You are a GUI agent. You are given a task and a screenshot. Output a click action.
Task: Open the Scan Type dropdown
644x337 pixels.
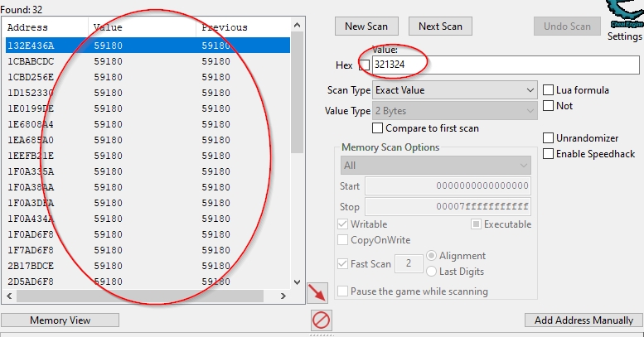pyautogui.click(x=454, y=89)
